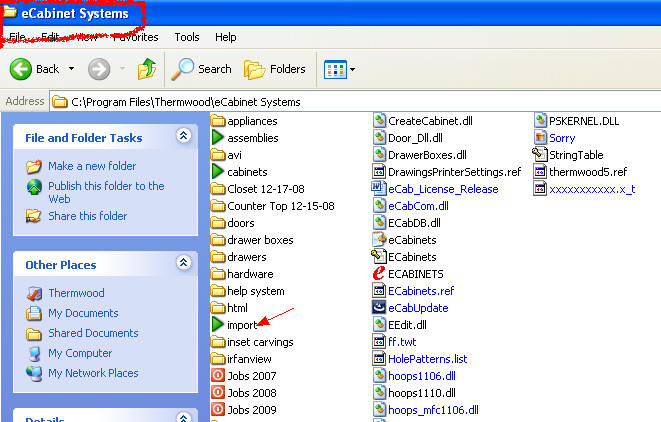The image size is (661, 422).
Task: Collapse the Other Places panel
Action: click(184, 263)
